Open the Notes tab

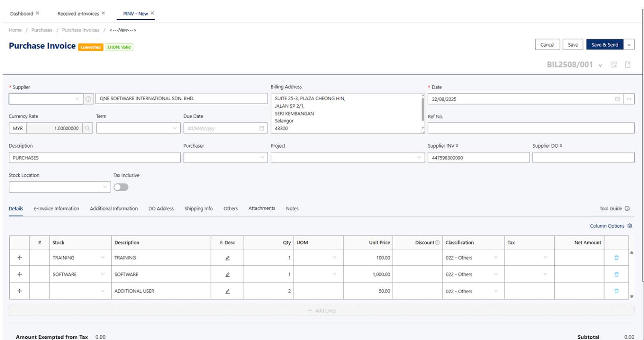click(292, 208)
